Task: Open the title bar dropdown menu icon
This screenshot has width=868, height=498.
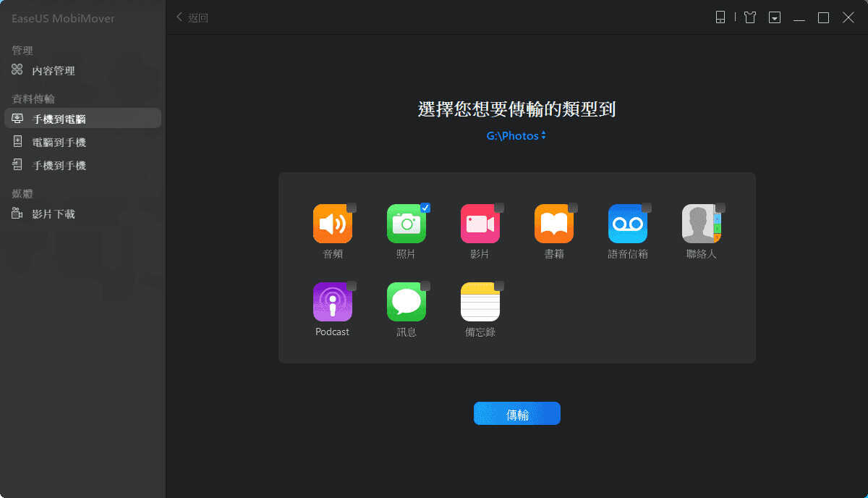Action: click(775, 18)
